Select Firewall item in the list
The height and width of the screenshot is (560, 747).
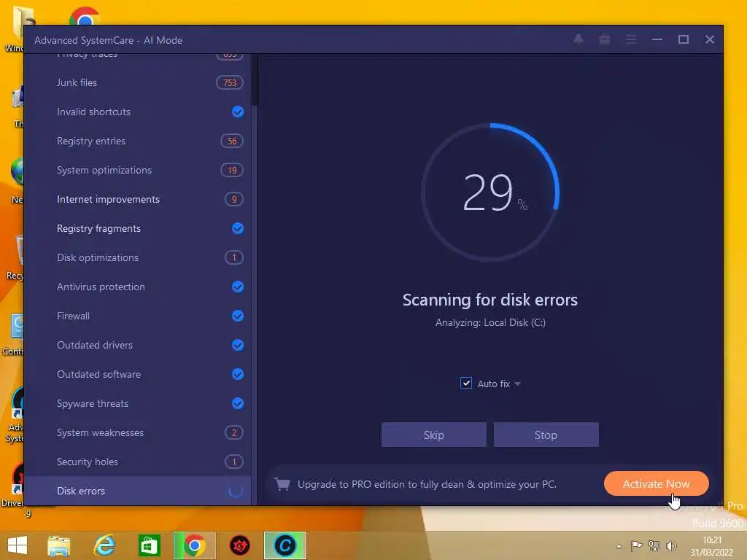(x=138, y=316)
